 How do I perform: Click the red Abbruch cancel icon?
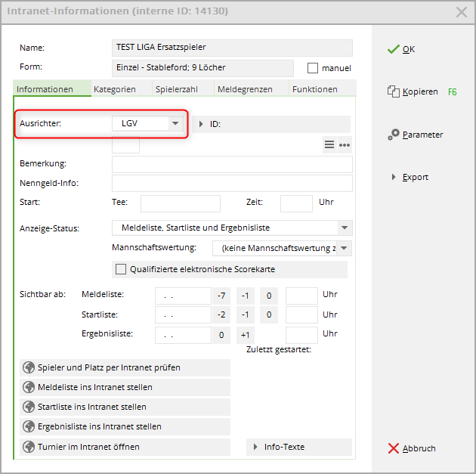pyautogui.click(x=393, y=448)
